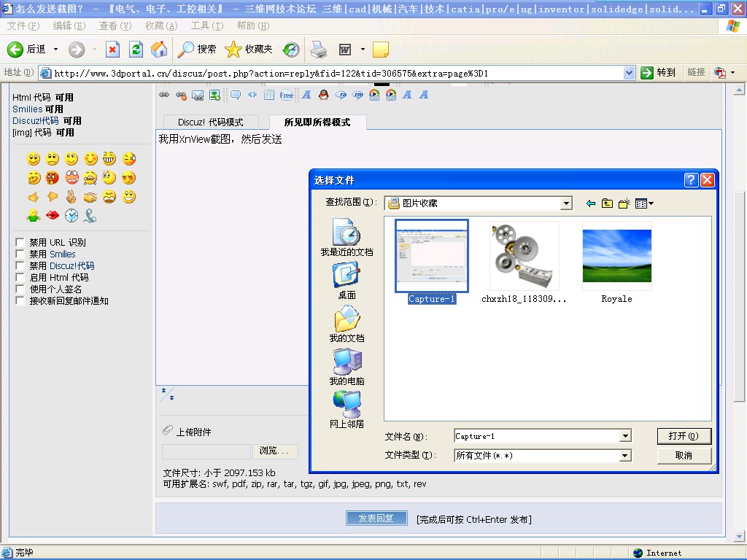Open the 查找范围 location dropdown
The height and width of the screenshot is (560, 747).
point(567,203)
